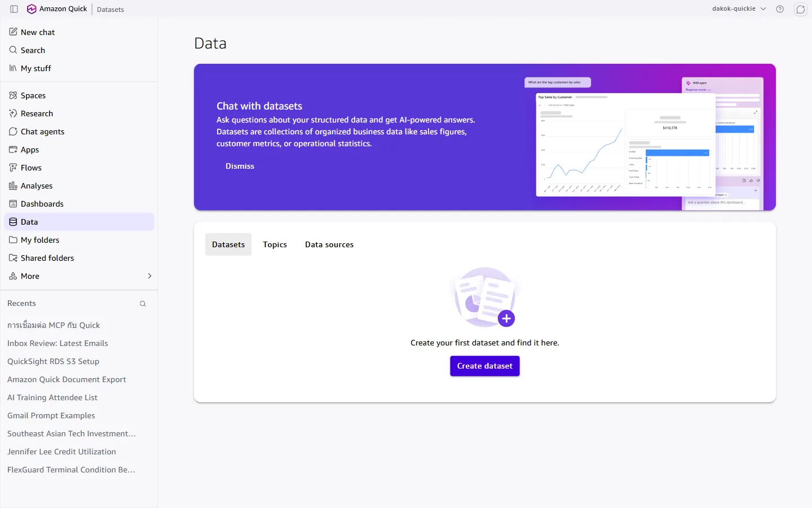Viewport: 812px width, 508px height.
Task: Click the My stuff library icon
Action: 13,68
